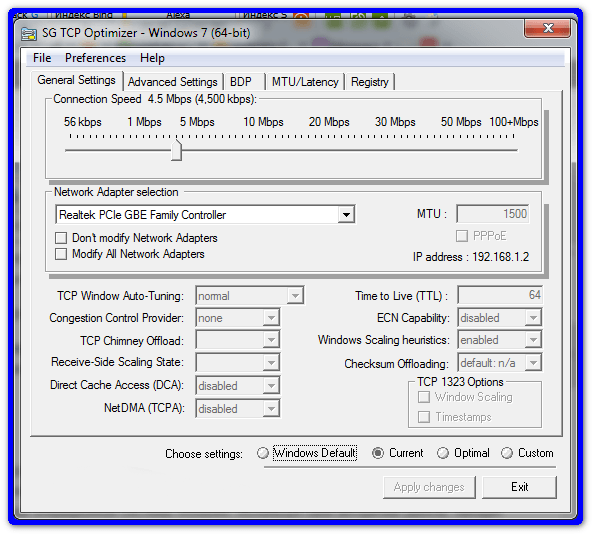The image size is (592, 534).
Task: Click the Apply changes button
Action: (429, 487)
